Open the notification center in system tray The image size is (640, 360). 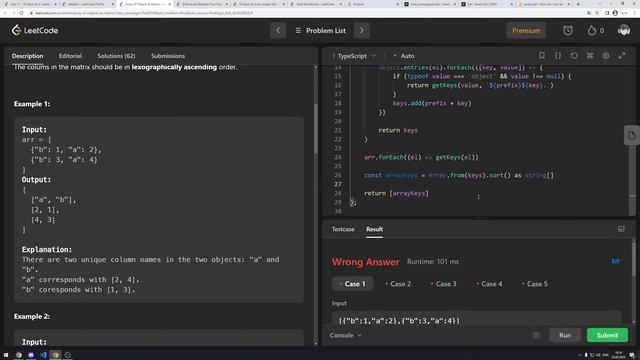pyautogui.click(x=632, y=355)
